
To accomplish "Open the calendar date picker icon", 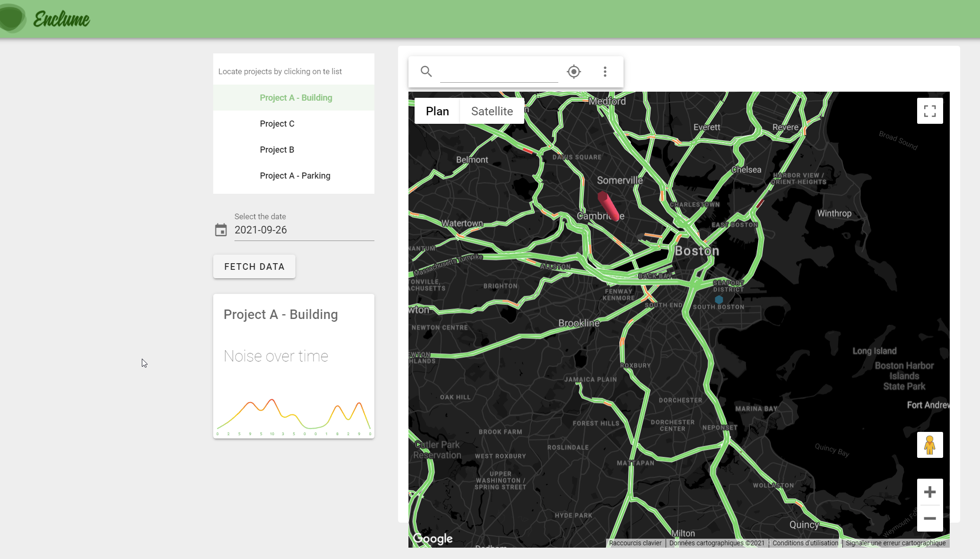I will click(x=221, y=230).
